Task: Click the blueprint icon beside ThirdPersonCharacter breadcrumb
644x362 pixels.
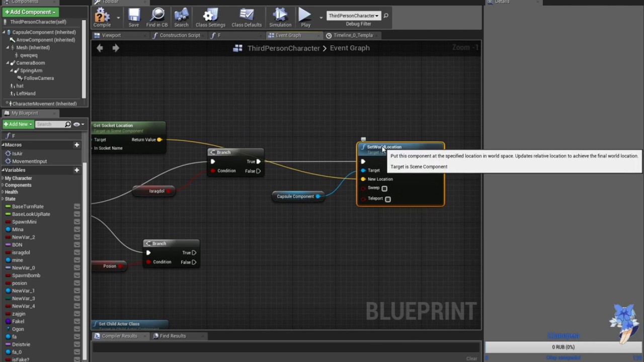Action: (238, 48)
